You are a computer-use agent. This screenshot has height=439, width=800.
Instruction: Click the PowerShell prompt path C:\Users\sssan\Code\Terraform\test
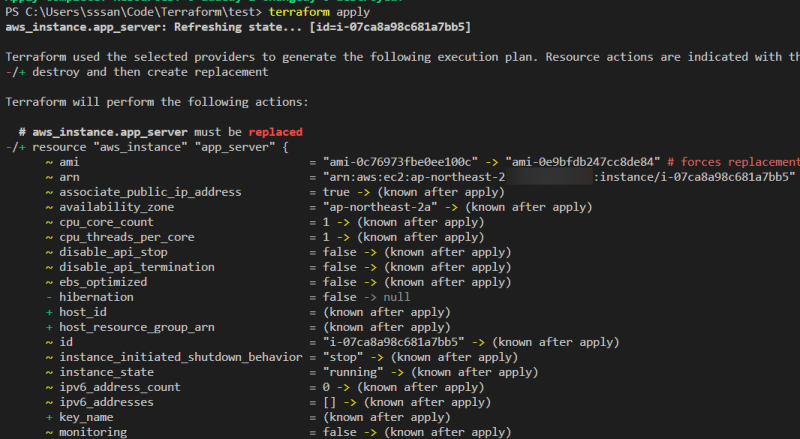point(144,10)
